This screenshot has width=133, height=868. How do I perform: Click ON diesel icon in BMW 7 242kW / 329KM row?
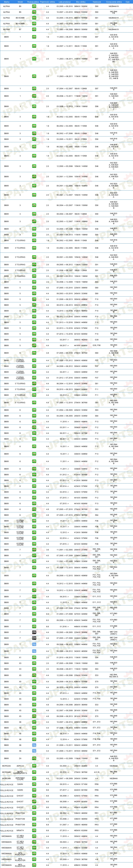(x=34, y=638)
